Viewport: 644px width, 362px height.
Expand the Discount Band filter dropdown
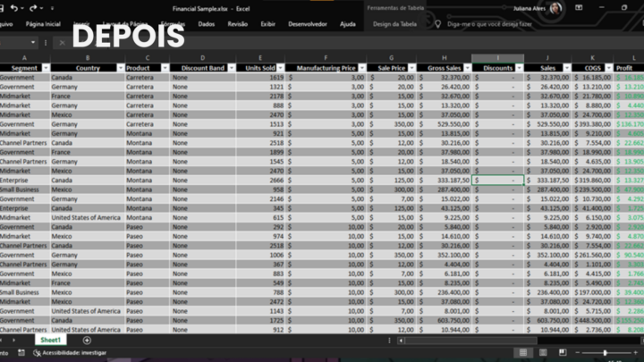pyautogui.click(x=232, y=68)
